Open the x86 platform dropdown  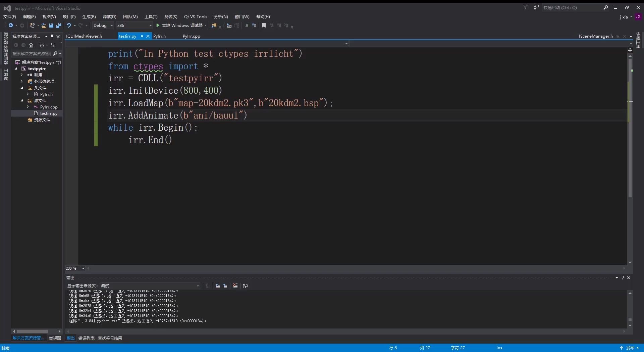click(134, 26)
